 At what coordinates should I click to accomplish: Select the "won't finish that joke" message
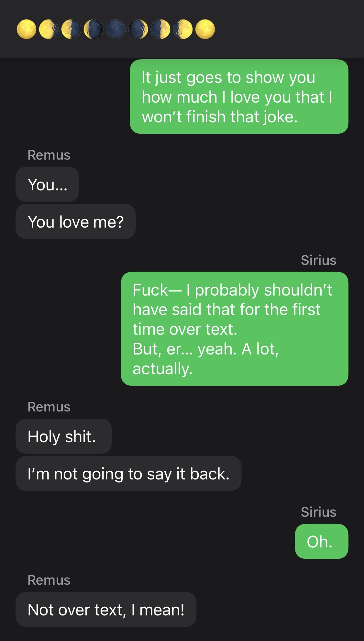(239, 97)
